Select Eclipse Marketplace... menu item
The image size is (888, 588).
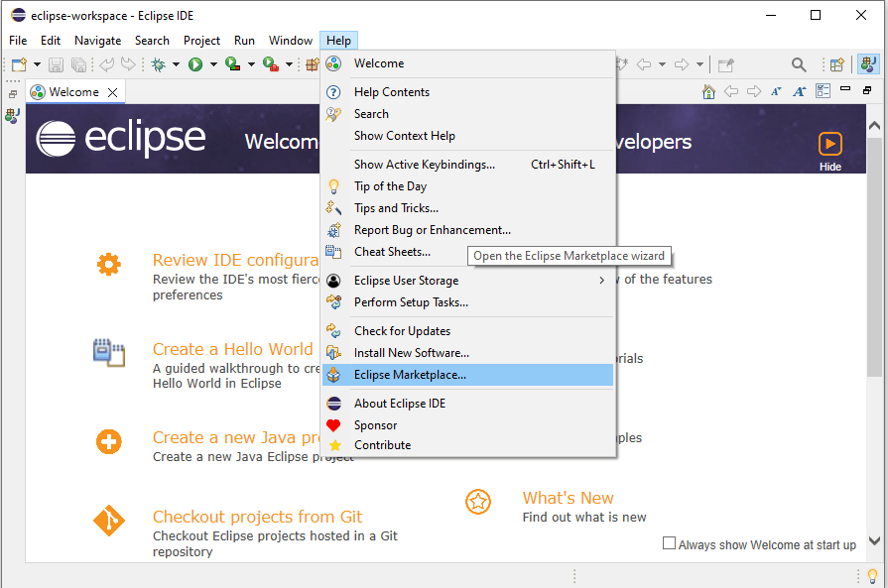pyautogui.click(x=467, y=375)
